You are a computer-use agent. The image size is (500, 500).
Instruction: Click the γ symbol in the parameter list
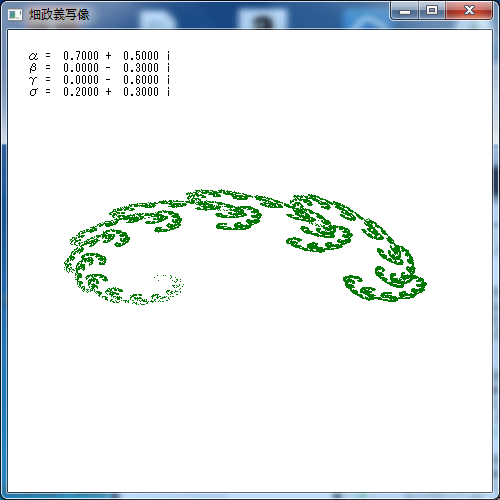click(x=33, y=80)
